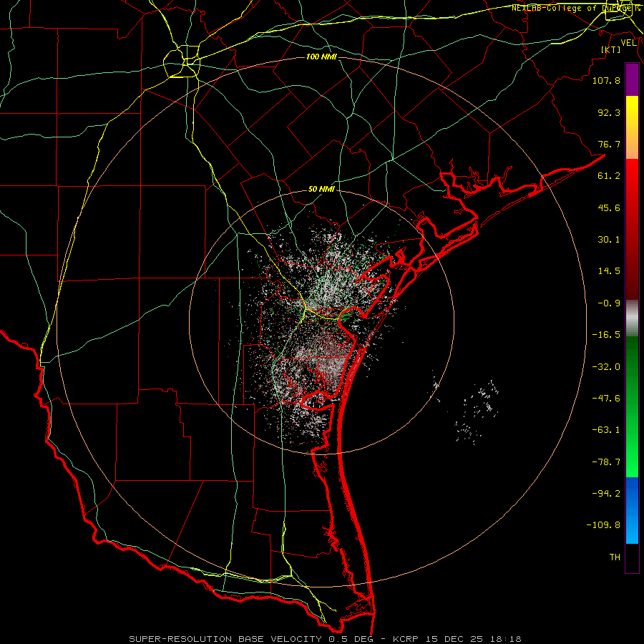Select the 92.3 velocity scale value
This screenshot has height=644, width=644.
(x=609, y=112)
